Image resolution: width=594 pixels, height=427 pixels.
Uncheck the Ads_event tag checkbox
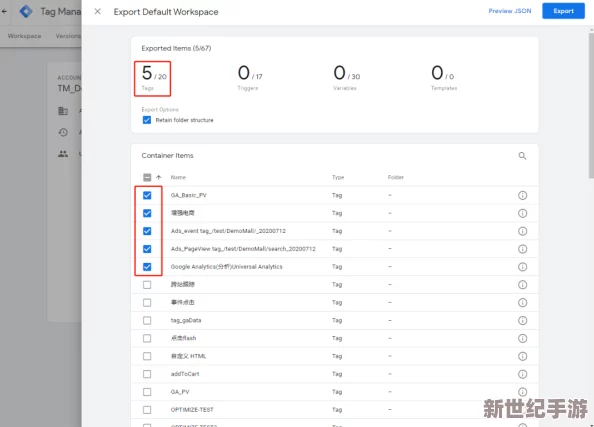click(147, 231)
